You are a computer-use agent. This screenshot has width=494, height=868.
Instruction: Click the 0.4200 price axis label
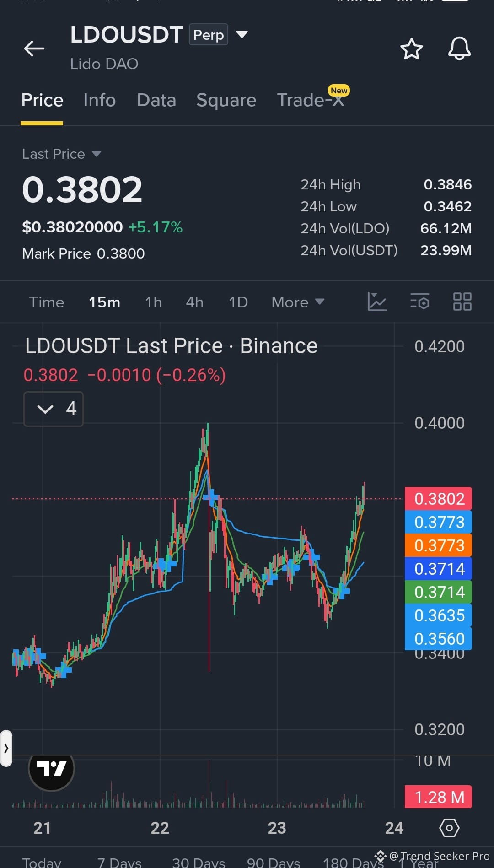[x=439, y=346]
